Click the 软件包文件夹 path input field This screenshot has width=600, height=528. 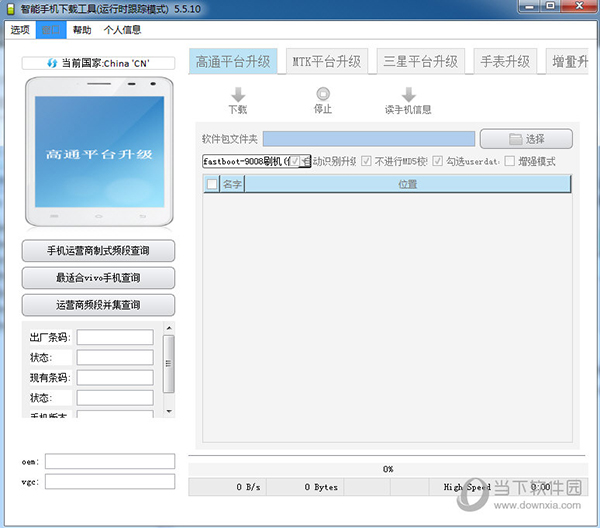click(x=369, y=139)
